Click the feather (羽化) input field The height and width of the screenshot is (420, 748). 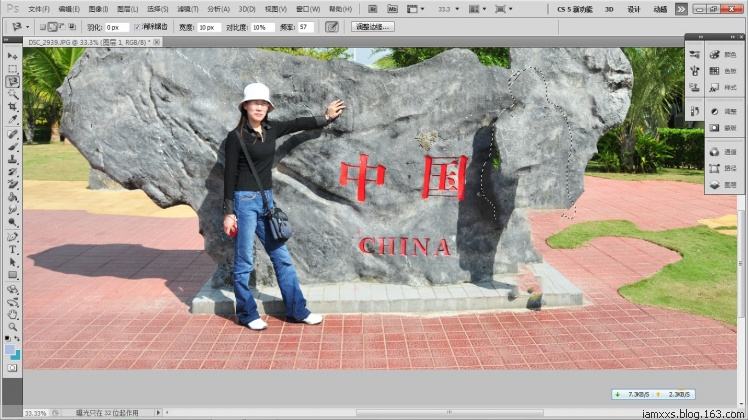[x=117, y=28]
